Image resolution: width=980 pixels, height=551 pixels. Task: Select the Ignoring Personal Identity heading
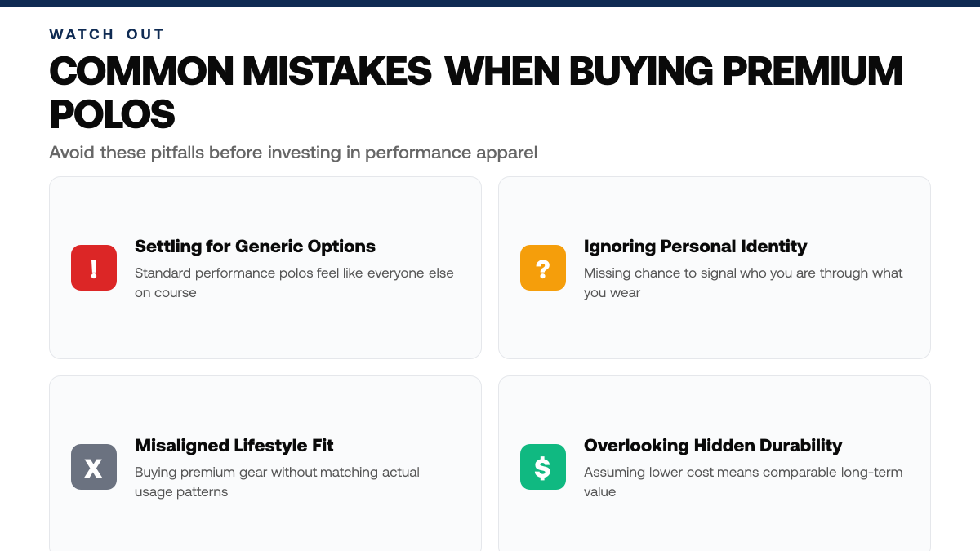(695, 247)
